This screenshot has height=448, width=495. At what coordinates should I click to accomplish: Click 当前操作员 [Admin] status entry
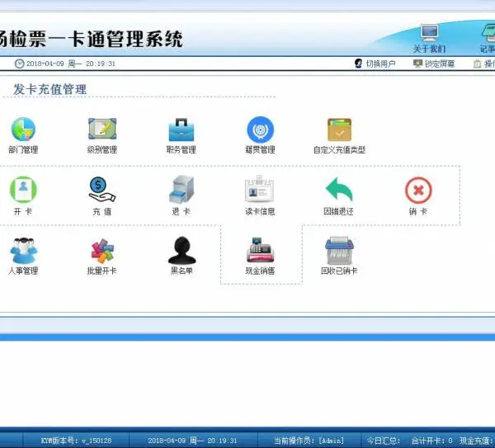[309, 441]
